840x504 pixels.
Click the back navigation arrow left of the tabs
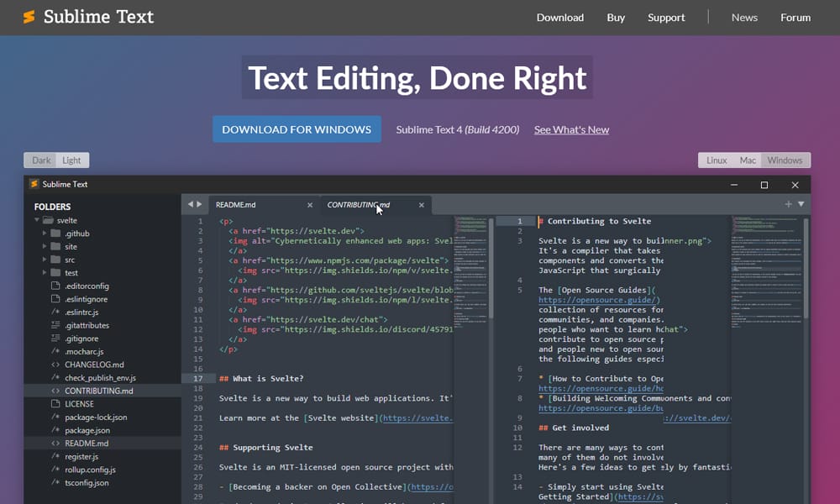click(x=189, y=203)
